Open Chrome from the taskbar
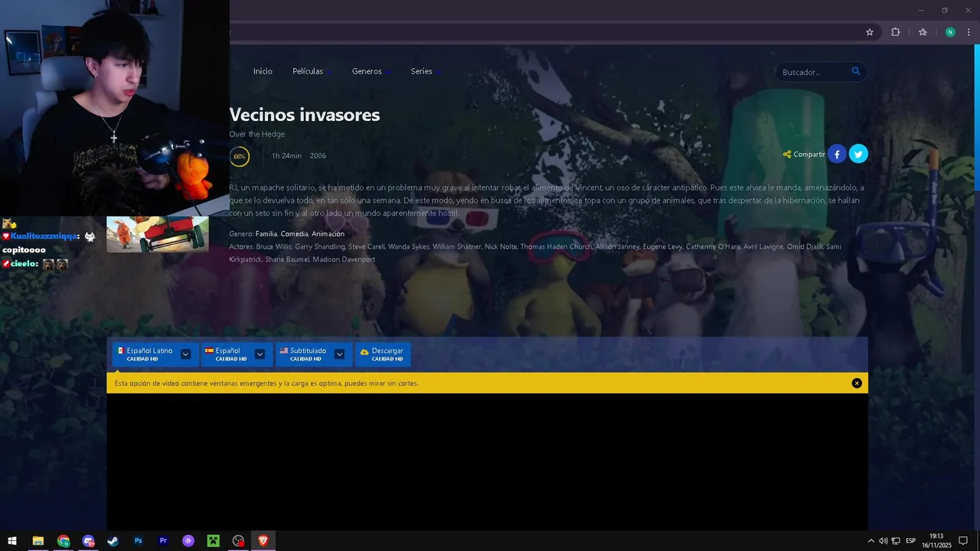 click(63, 541)
